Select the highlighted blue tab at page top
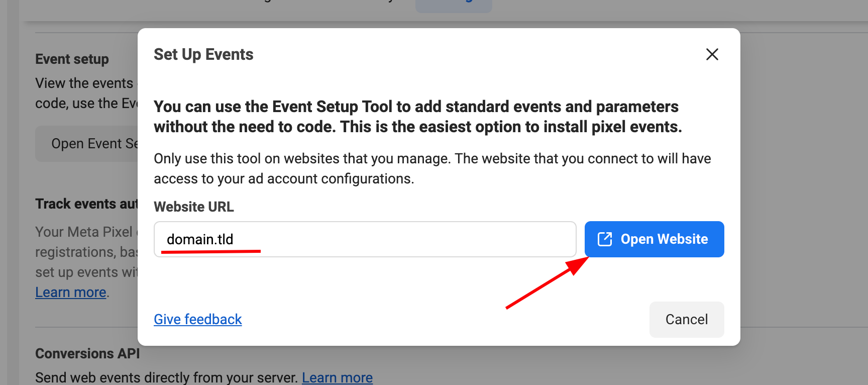The image size is (868, 385). pyautogui.click(x=453, y=5)
